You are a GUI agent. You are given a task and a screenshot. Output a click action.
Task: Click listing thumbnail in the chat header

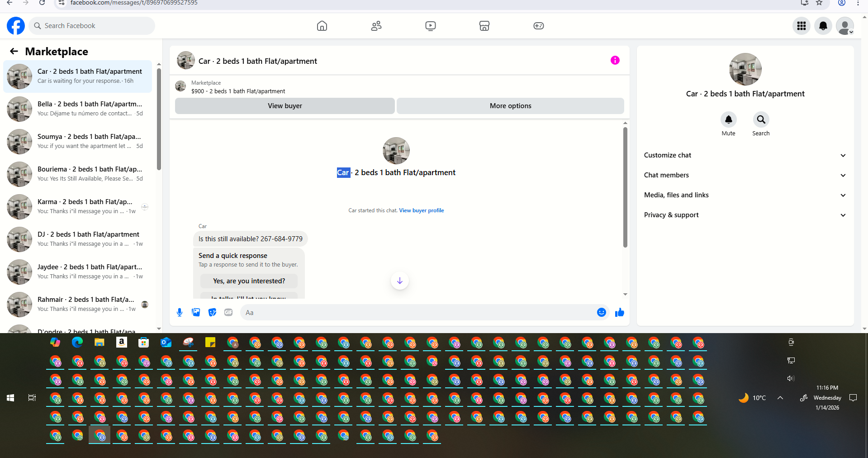pos(186,60)
